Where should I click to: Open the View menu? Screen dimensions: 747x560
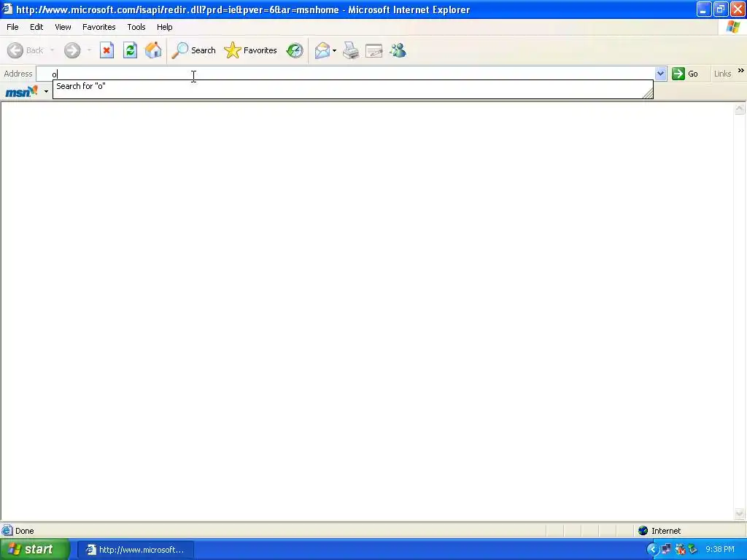[63, 27]
